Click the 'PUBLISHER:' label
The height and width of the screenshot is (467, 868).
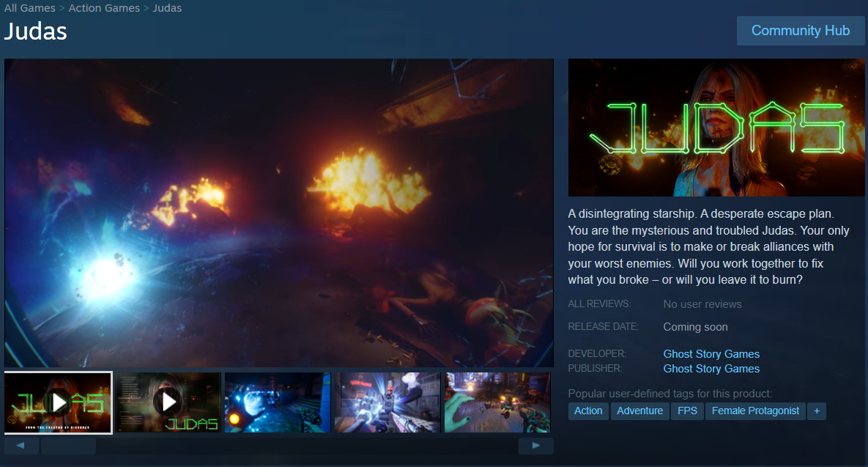(x=595, y=368)
